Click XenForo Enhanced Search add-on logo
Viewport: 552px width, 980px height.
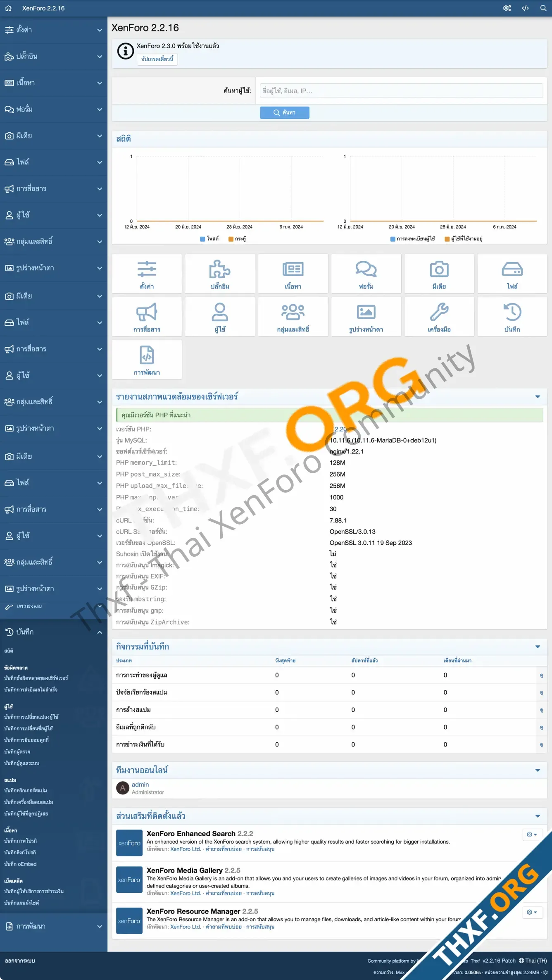point(129,843)
